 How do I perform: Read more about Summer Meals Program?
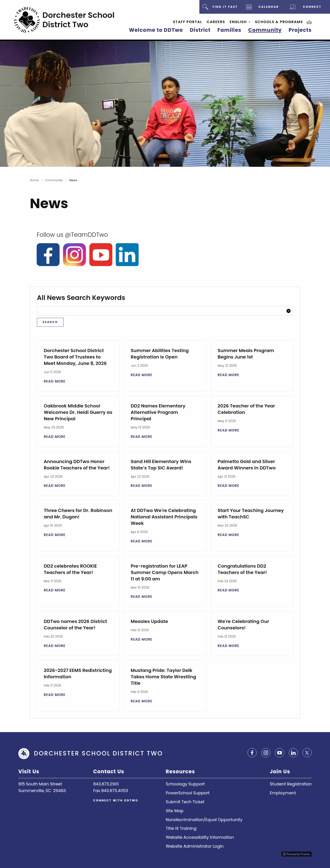click(x=228, y=375)
